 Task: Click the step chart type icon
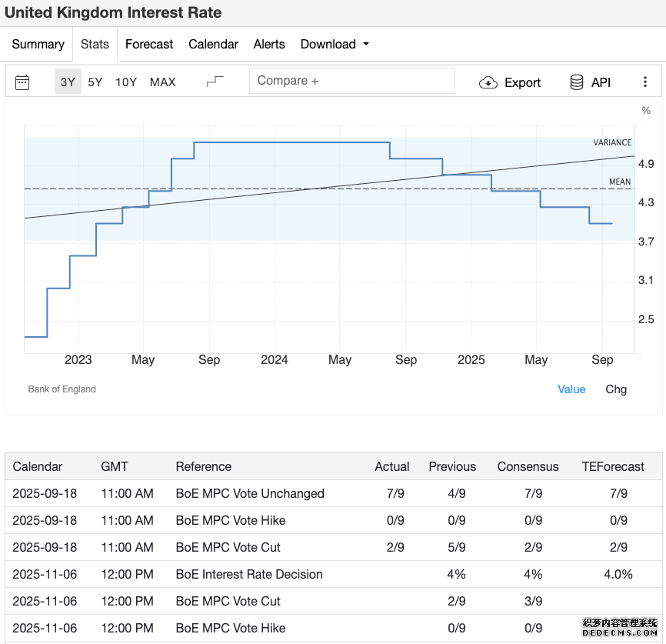[215, 82]
